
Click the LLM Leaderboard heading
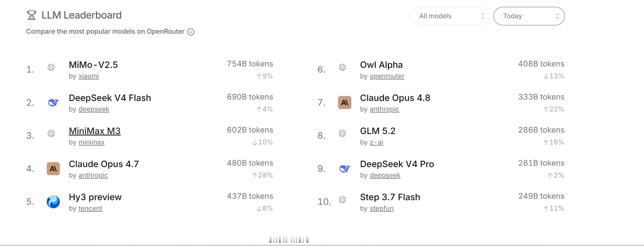coord(82,15)
